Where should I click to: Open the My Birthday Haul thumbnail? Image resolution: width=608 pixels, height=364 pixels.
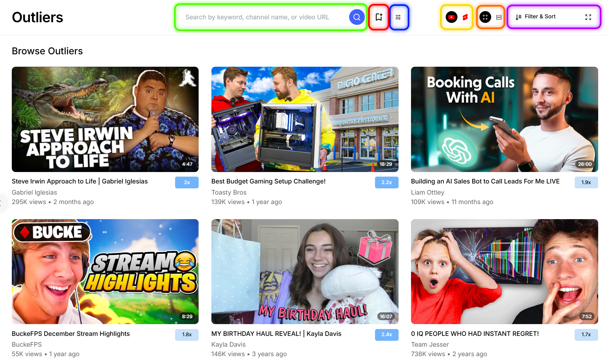pyautogui.click(x=305, y=271)
